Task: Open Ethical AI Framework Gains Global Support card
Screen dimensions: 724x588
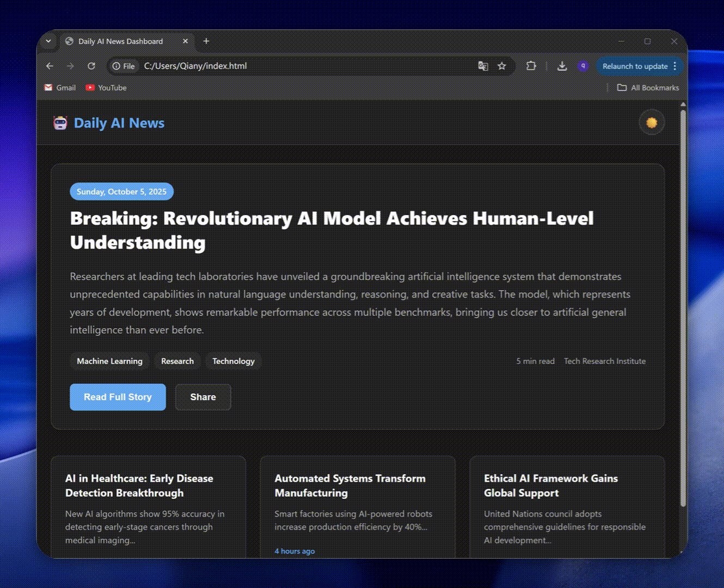Action: 567,507
